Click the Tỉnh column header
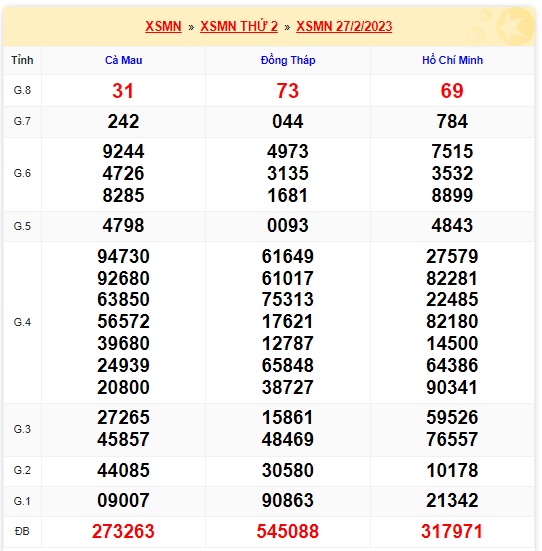 pyautogui.click(x=22, y=60)
